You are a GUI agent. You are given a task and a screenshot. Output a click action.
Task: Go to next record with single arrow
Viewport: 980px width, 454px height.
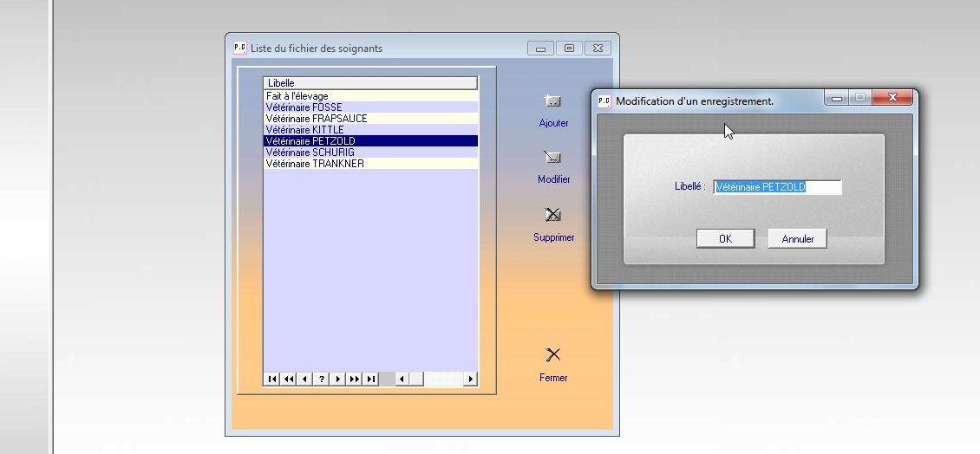point(337,379)
